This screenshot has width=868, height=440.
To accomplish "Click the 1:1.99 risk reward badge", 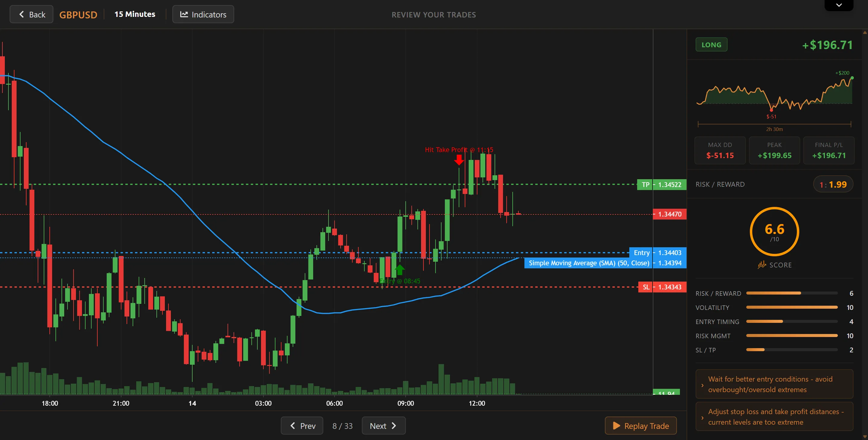I will pos(833,184).
